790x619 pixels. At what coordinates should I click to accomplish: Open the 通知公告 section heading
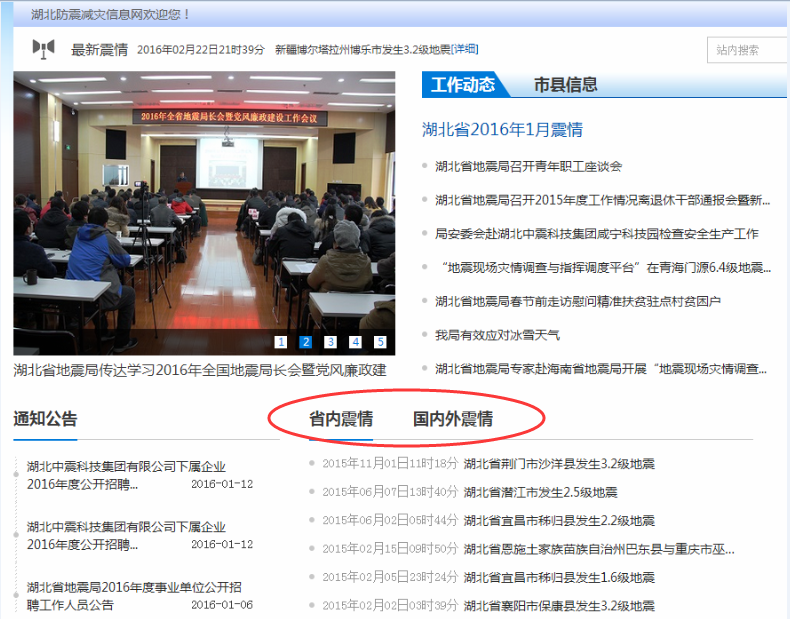point(45,419)
